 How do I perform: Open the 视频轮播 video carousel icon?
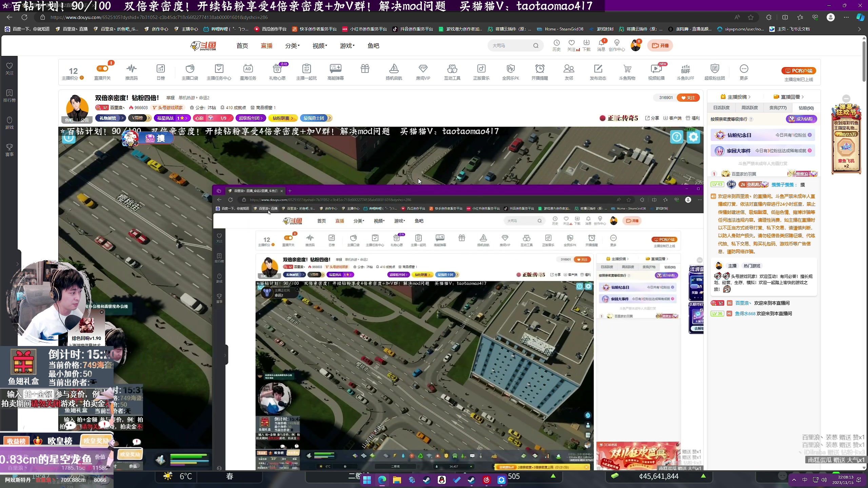click(656, 72)
